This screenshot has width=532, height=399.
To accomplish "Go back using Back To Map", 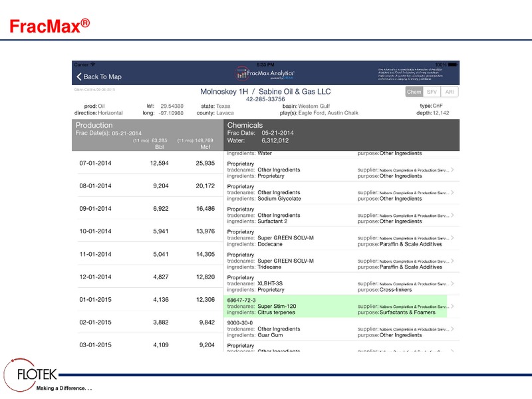I will pyautogui.click(x=98, y=76).
